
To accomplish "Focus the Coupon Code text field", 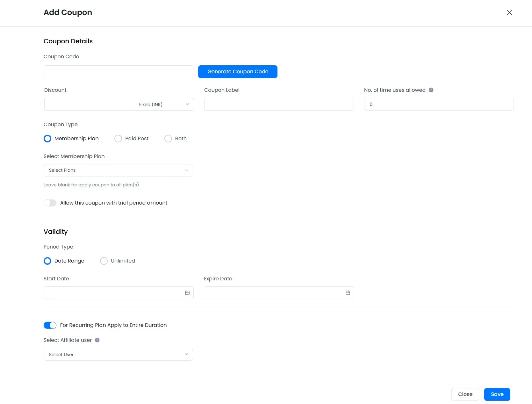I will [118, 72].
